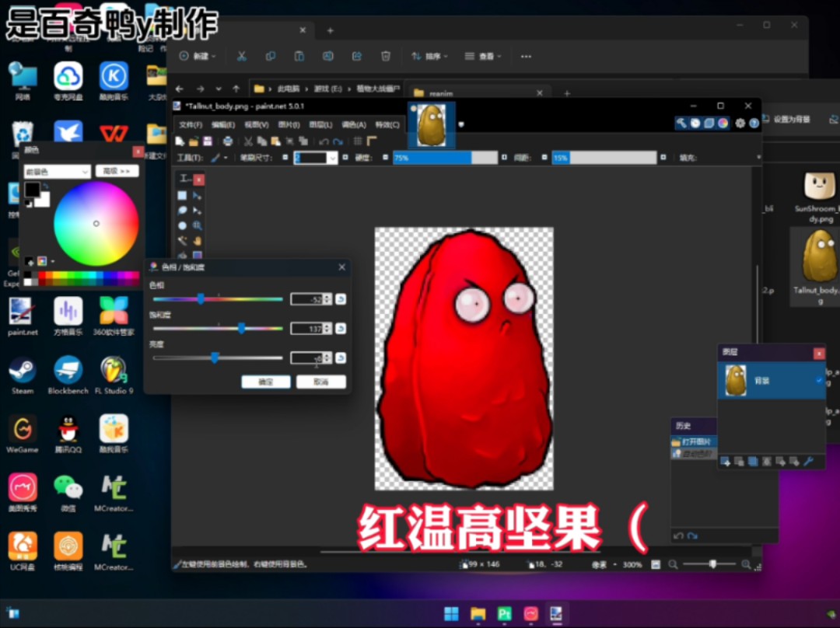
Task: Open the primary color dropdown in Colors window
Action: pyautogui.click(x=56, y=171)
